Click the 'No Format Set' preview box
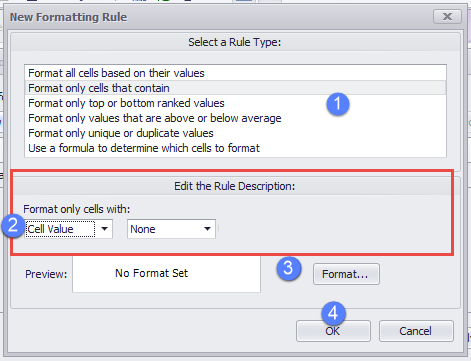The image size is (471, 361). click(166, 274)
